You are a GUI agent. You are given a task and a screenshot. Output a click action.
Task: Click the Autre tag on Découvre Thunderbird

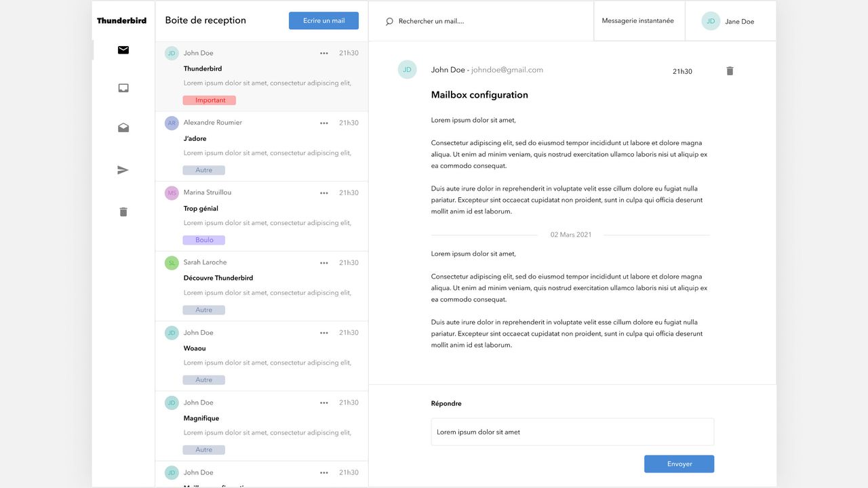(203, 310)
